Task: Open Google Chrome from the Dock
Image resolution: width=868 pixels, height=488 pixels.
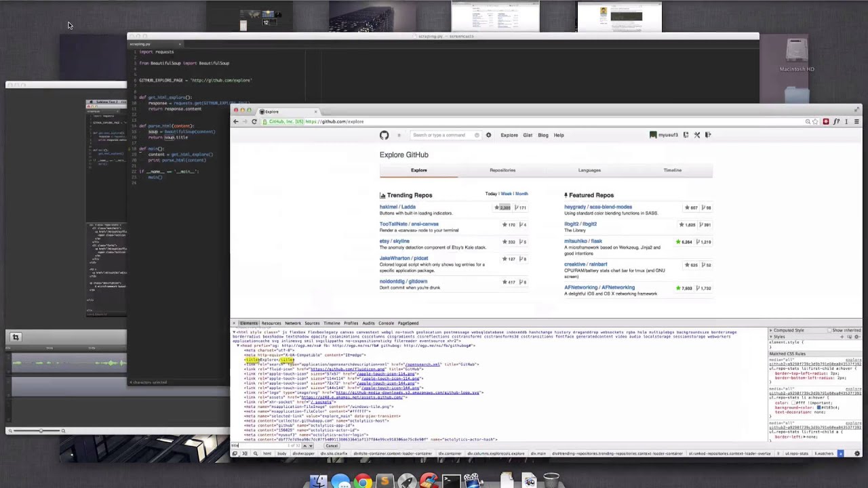Action: point(363,481)
